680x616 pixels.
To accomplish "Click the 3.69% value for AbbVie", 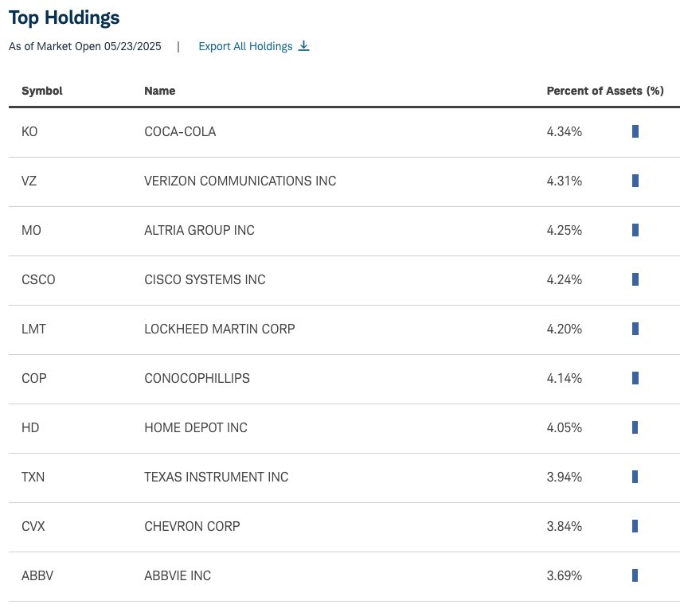I will 565,575.
